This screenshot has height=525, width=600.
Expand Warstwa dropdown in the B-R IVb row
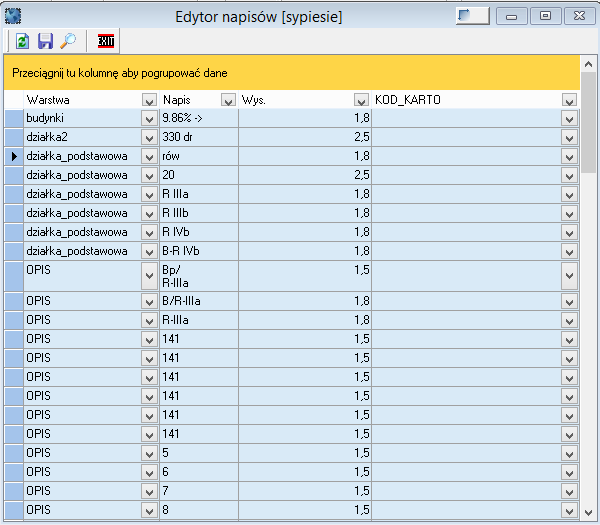click(149, 251)
